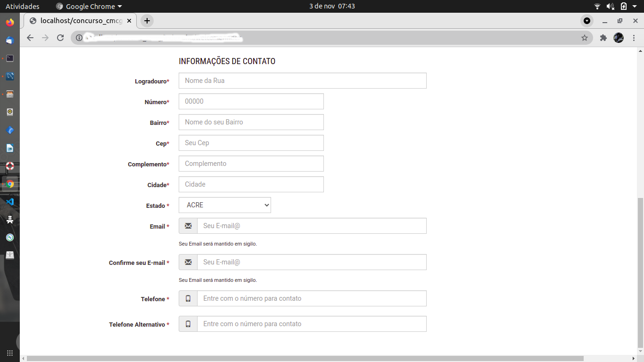Image resolution: width=644 pixels, height=362 pixels.
Task: Go back to previous page
Action: point(30,38)
